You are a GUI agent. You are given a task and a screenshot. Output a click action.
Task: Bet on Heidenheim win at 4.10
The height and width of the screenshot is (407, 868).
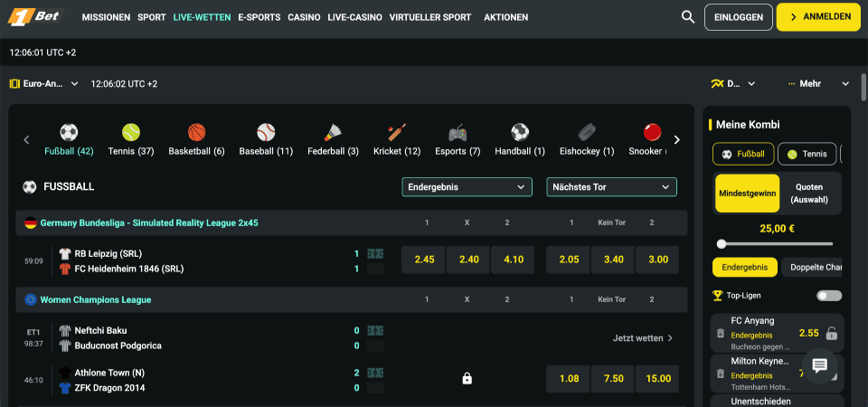pos(514,260)
